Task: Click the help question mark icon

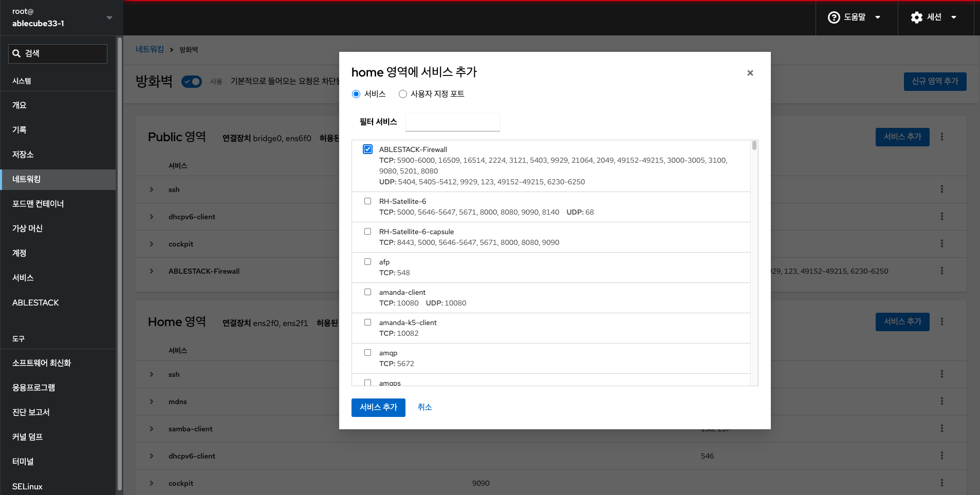Action: 834,17
